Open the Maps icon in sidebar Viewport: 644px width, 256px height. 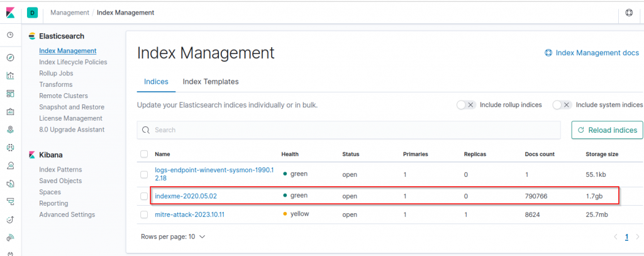[x=10, y=130]
